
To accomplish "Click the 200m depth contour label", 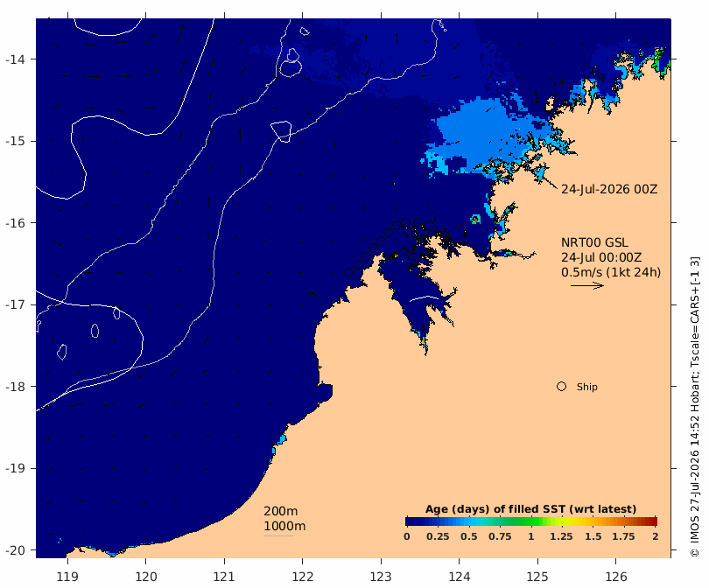I will coord(280,511).
